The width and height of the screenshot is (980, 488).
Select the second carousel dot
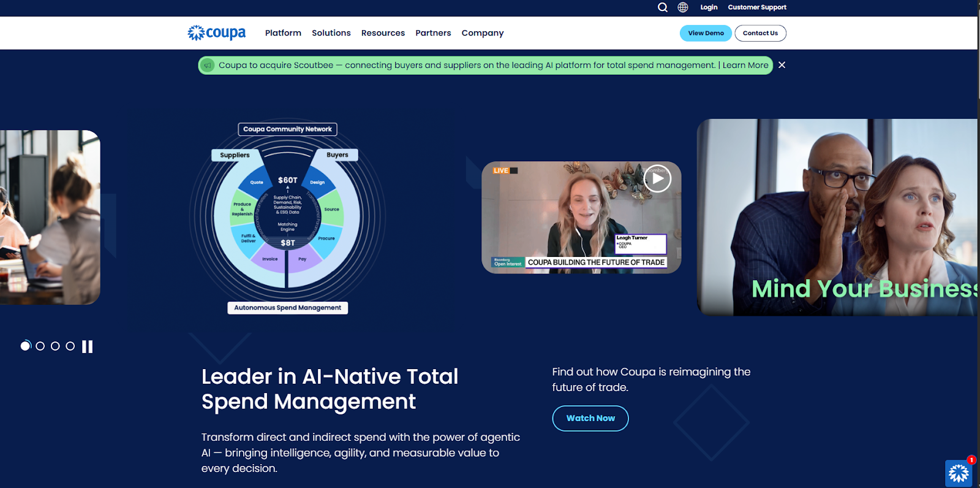(40, 346)
